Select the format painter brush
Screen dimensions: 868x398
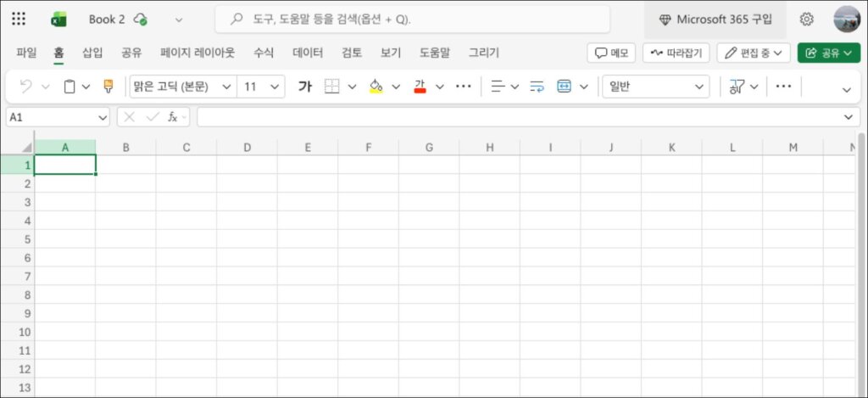(108, 87)
